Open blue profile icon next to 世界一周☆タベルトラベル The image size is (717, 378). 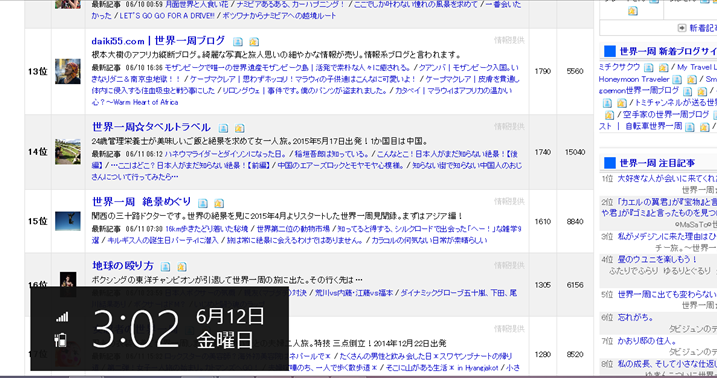223,128
